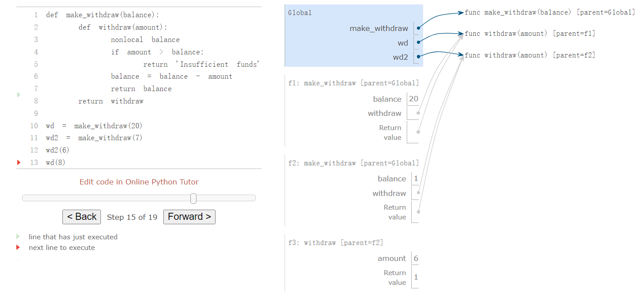Open Edit code in Online Python Tutor link

point(139,182)
